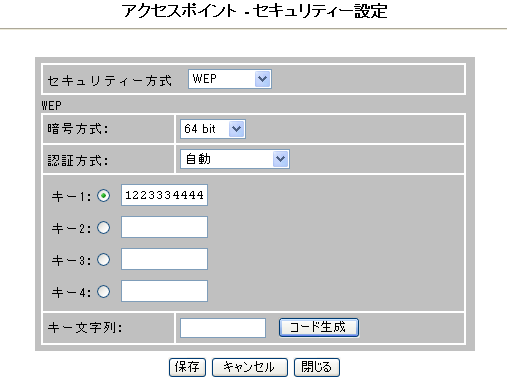Select the キー1 radio button
Screen dimensions: 507x386
pos(103,196)
